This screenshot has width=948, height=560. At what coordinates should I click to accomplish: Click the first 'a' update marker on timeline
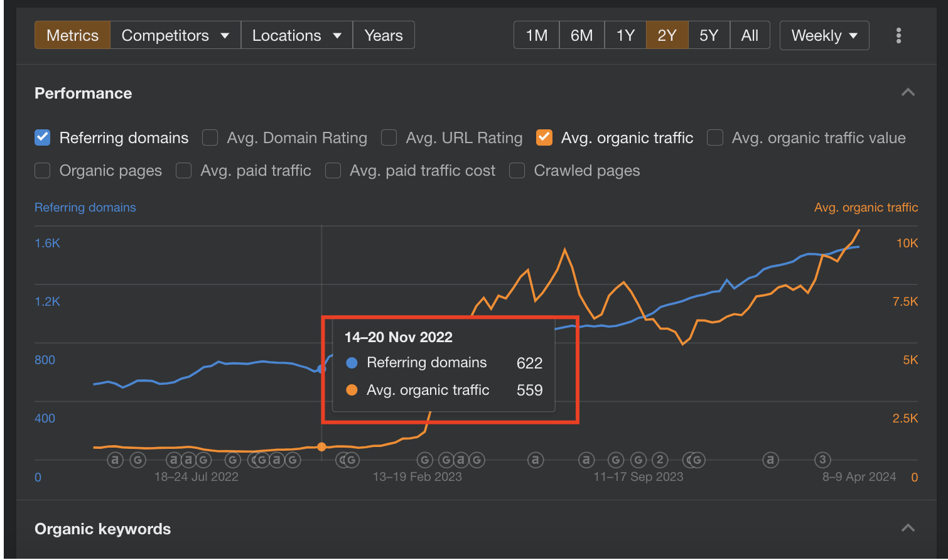[115, 460]
